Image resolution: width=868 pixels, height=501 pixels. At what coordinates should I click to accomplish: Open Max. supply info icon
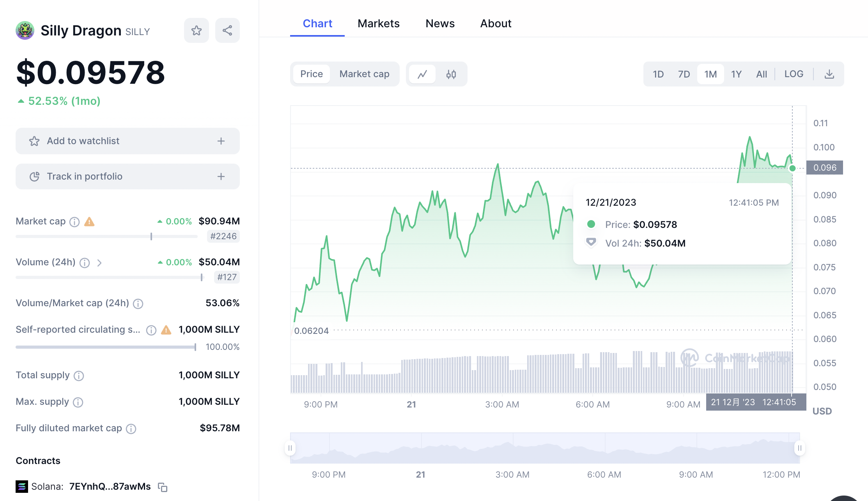click(78, 402)
